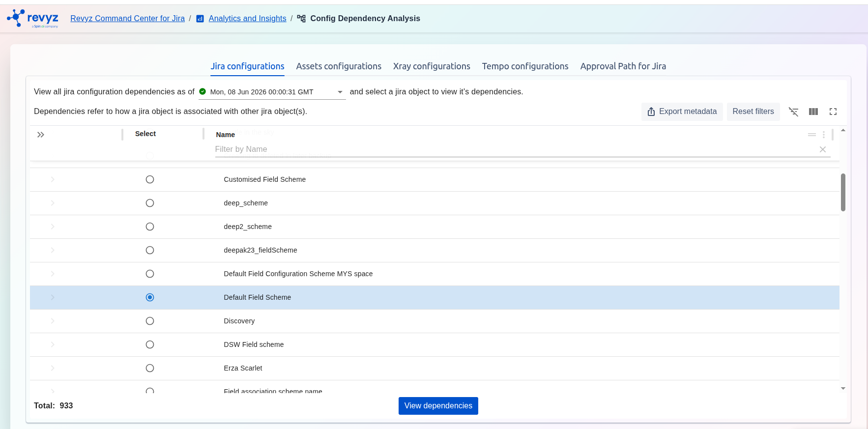Click View dependencies button
Screen dimensions: 868x429
point(438,406)
